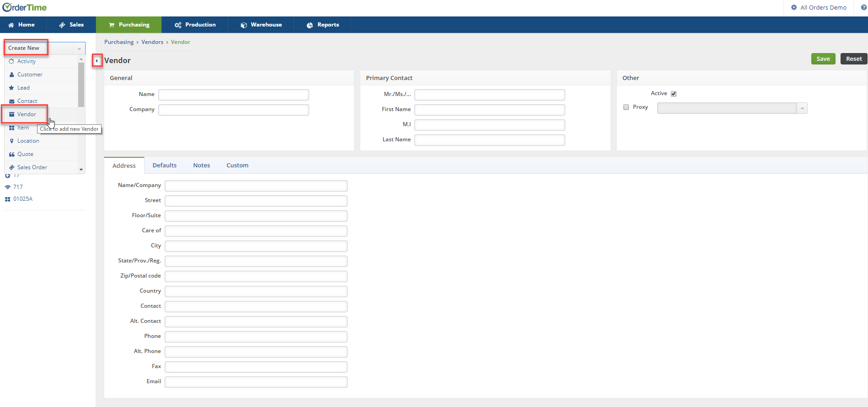Click the Email input field
Image resolution: width=868 pixels, height=407 pixels.
pos(256,382)
